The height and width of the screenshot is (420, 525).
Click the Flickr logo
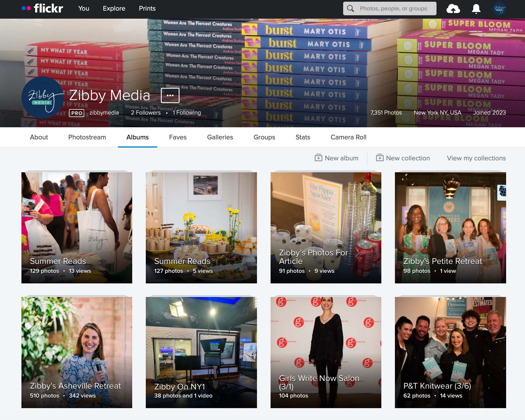pyautogui.click(x=42, y=8)
